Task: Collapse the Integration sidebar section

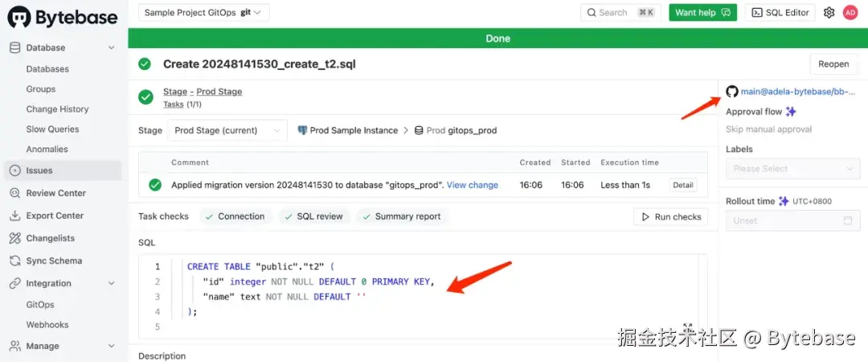Action: point(111,283)
